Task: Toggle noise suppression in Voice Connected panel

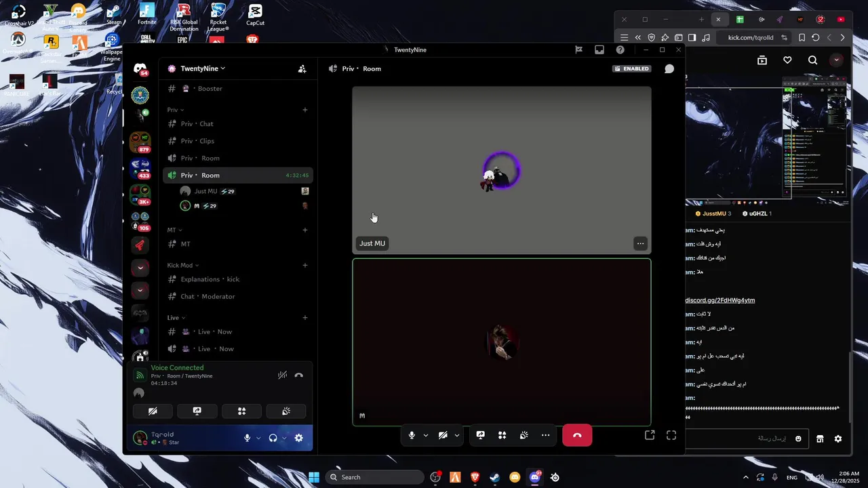Action: pyautogui.click(x=282, y=375)
